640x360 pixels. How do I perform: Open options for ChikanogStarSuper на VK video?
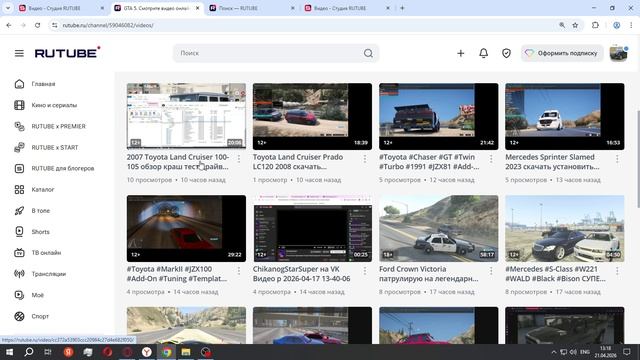tap(365, 271)
